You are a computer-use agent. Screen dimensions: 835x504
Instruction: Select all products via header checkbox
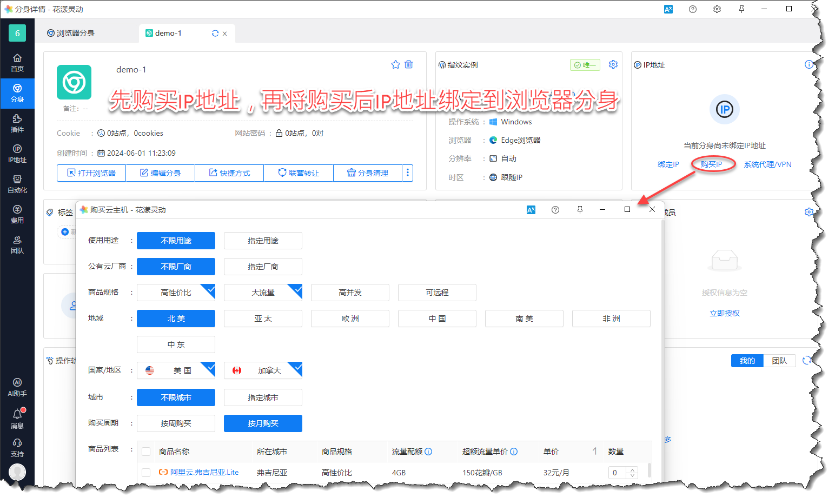pos(146,452)
